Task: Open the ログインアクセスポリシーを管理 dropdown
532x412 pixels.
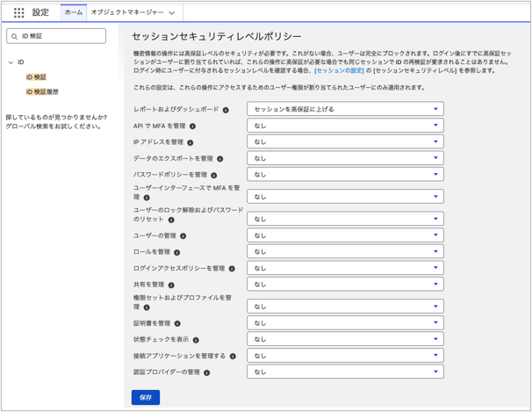Action: (345, 268)
